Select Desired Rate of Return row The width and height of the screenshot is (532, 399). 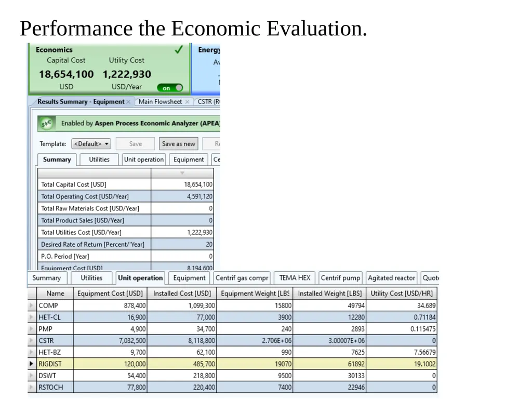tap(126, 244)
